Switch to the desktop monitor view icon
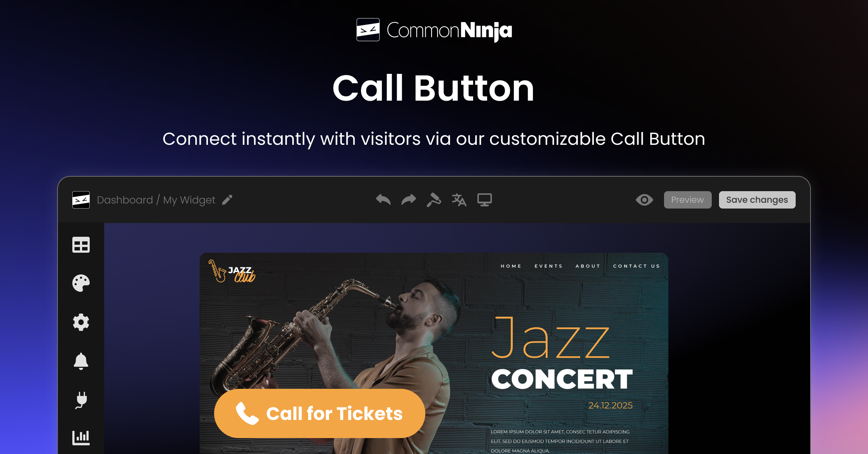Screen dimensions: 868x454 pos(485,200)
